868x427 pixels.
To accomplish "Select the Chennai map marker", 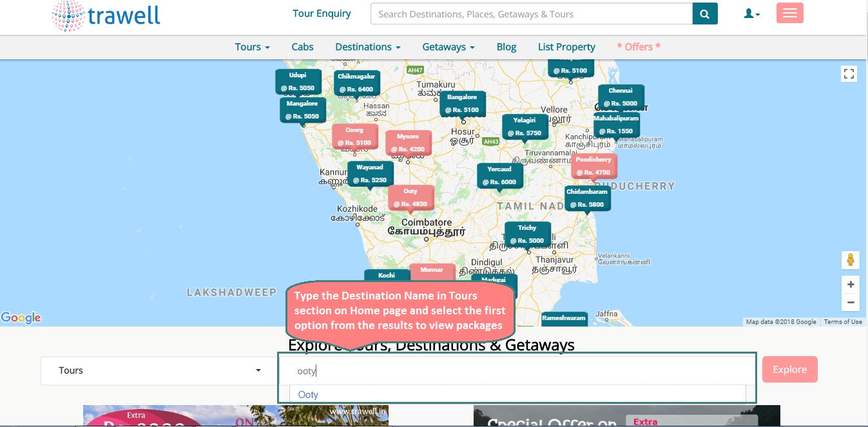I will 621,97.
